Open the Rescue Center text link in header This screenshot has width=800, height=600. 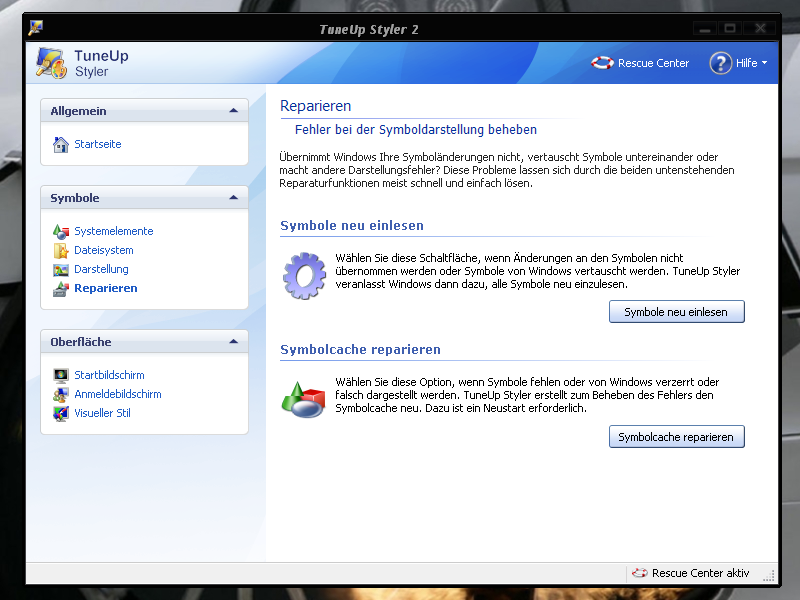click(x=653, y=63)
